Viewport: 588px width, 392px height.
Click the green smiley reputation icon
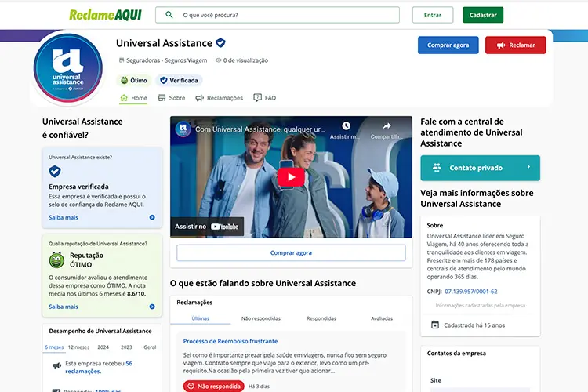click(x=56, y=260)
